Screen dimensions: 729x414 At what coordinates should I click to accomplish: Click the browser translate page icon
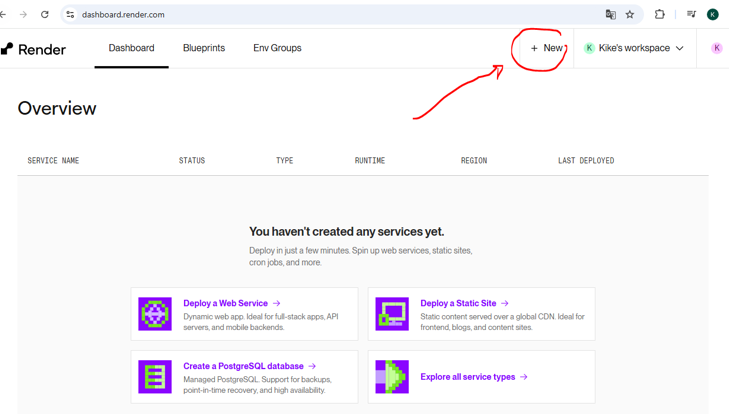pos(610,15)
